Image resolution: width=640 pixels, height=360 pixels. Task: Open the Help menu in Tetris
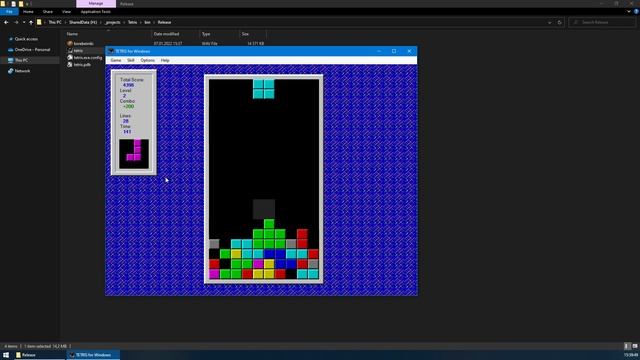[165, 60]
